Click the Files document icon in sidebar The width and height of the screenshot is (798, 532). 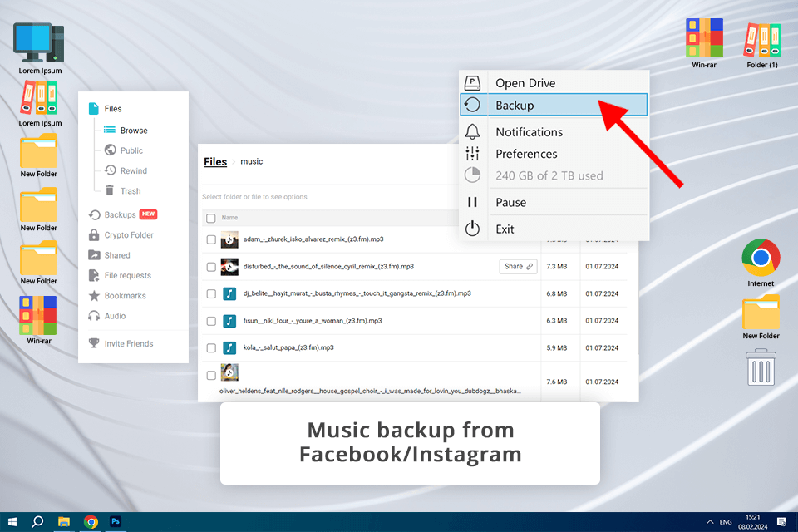pos(94,108)
